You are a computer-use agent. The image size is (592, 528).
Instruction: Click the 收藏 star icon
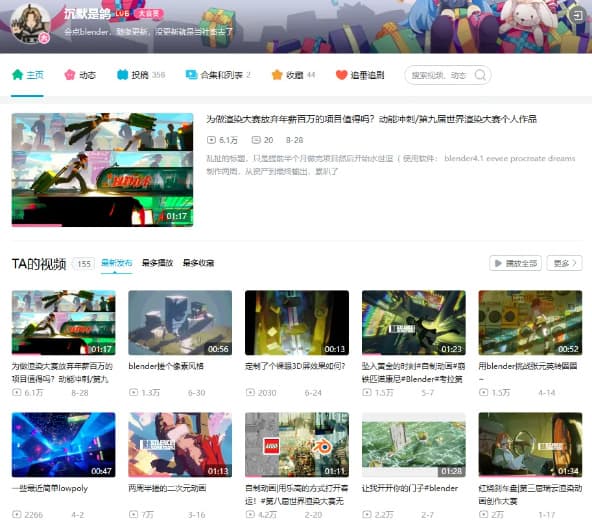click(x=277, y=75)
